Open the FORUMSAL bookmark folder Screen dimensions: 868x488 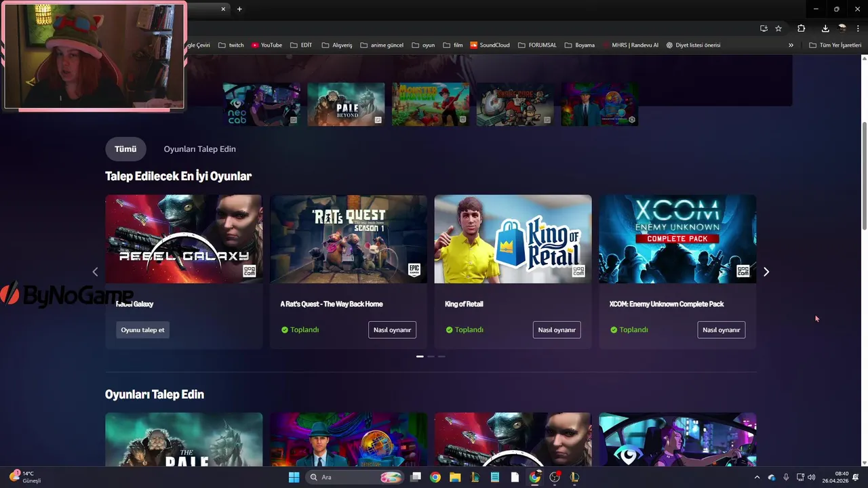[537, 45]
